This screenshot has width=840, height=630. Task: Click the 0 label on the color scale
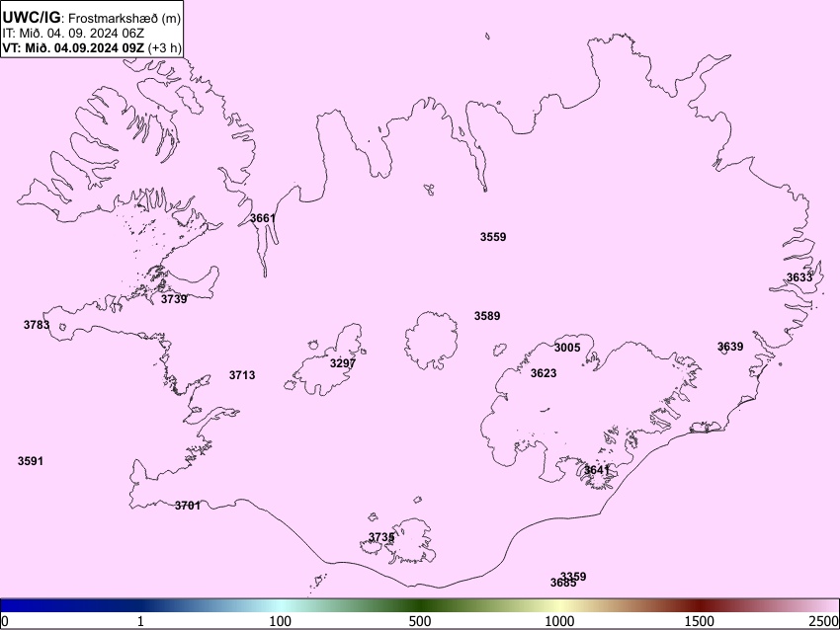point(5,621)
